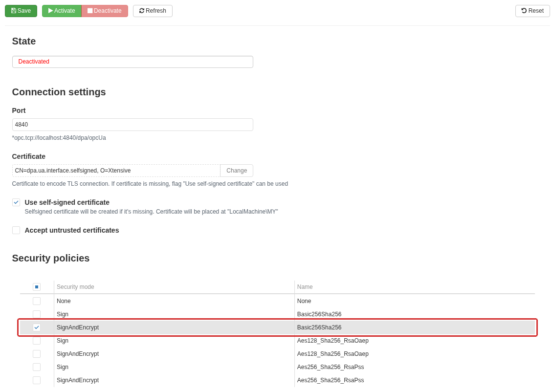The height and width of the screenshot is (392, 553).
Task: Check the None security mode row
Action: [37, 301]
